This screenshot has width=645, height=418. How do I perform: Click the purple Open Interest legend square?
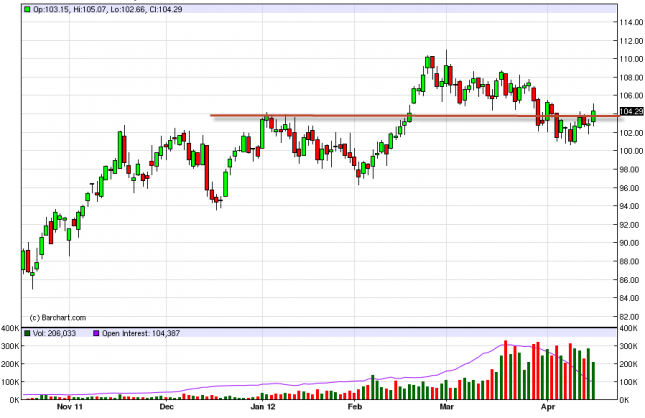point(96,333)
